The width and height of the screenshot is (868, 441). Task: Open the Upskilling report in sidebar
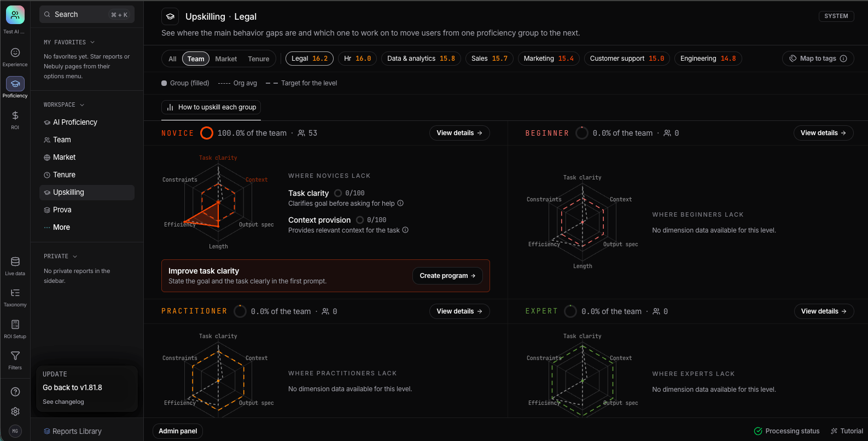pos(87,192)
